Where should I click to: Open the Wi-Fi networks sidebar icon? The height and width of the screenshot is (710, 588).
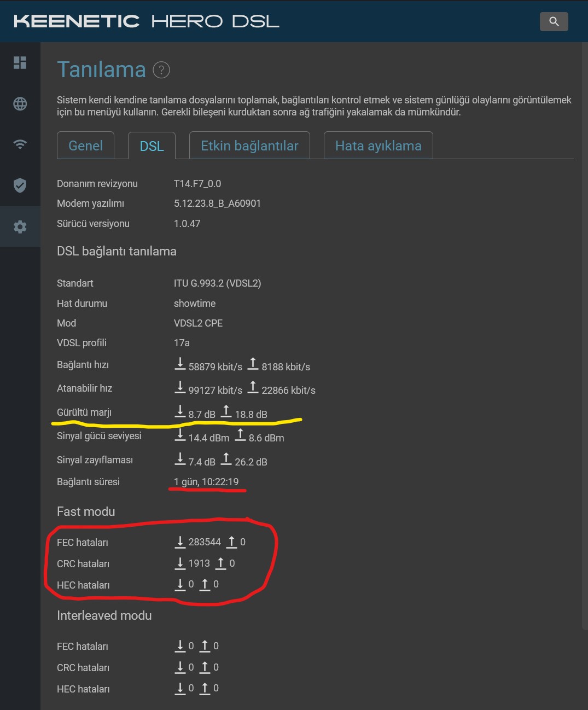pos(20,144)
